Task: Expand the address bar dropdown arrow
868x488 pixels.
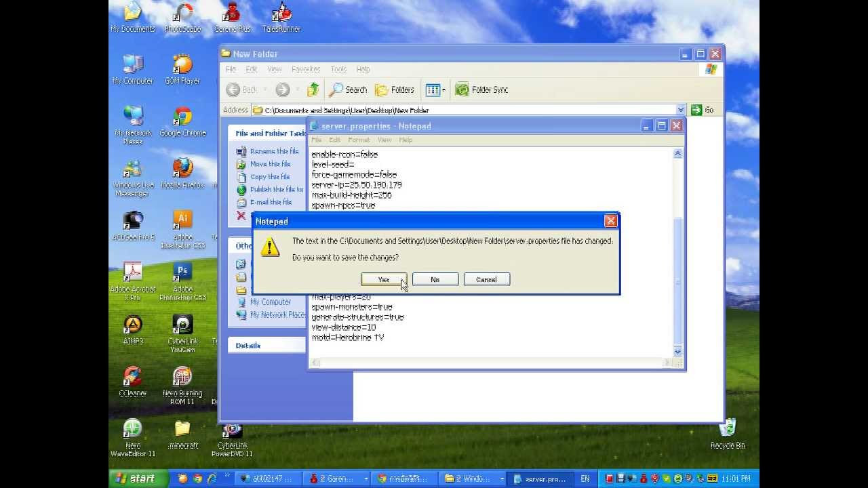Action: [x=680, y=110]
